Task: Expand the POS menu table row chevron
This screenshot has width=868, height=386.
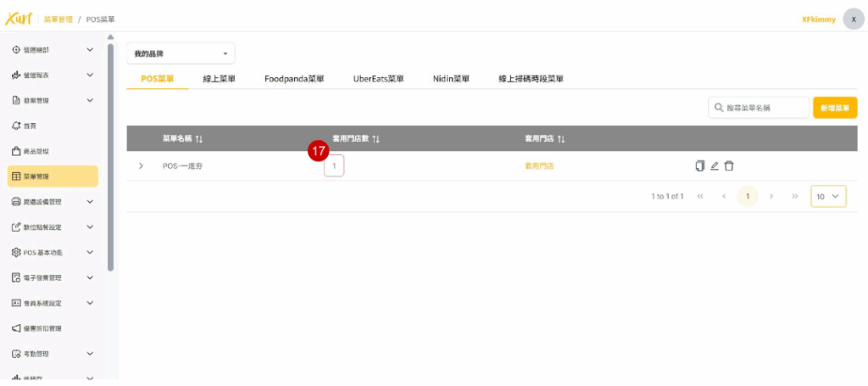Action: coord(141,165)
